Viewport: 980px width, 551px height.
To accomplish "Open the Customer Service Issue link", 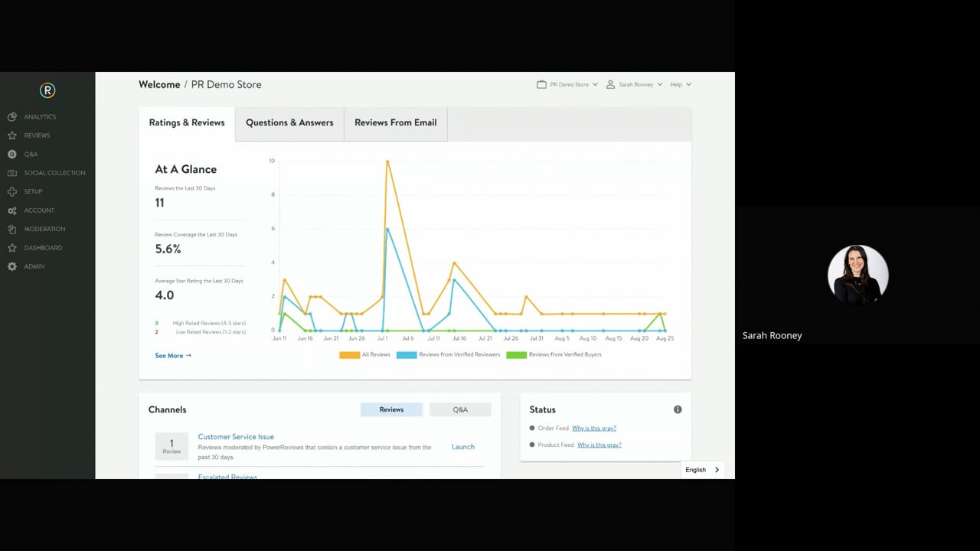I will click(x=236, y=437).
